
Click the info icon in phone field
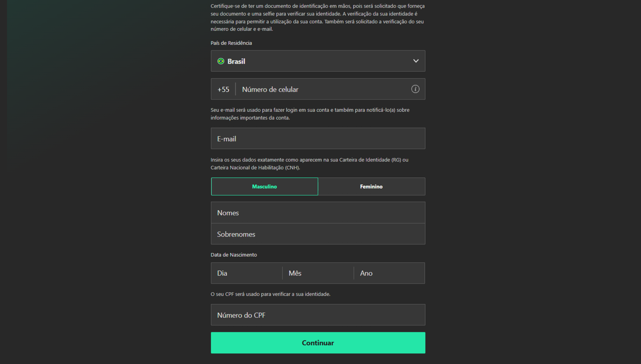pyautogui.click(x=415, y=89)
